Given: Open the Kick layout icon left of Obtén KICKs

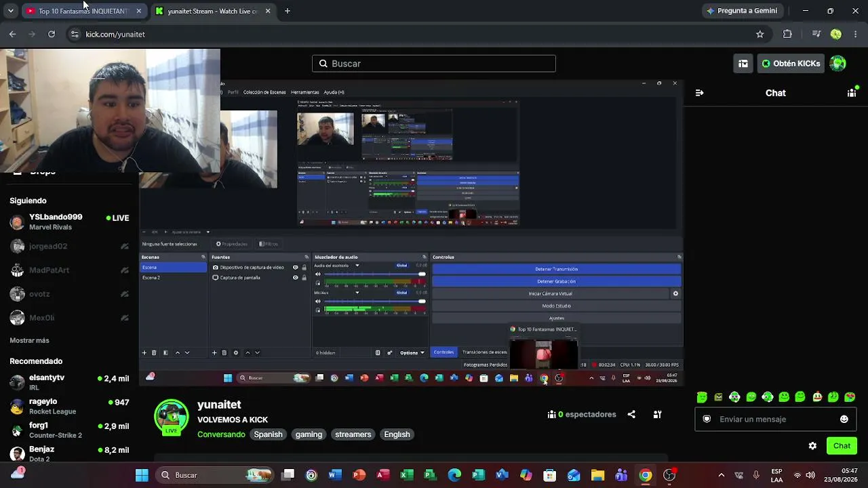Looking at the screenshot, I should tap(743, 64).
